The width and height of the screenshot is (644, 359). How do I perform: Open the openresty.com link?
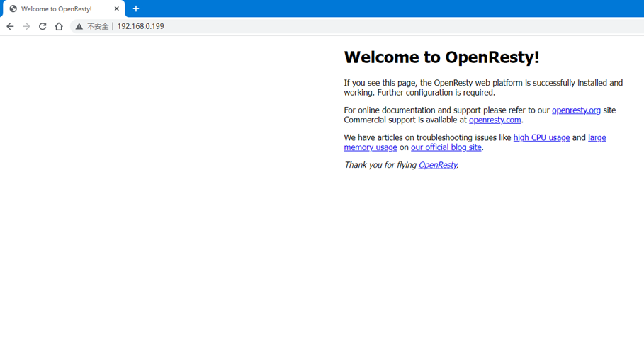pyautogui.click(x=495, y=120)
